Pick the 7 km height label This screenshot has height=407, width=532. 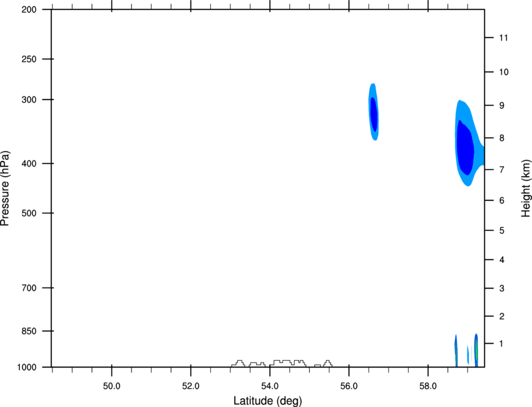(502, 170)
